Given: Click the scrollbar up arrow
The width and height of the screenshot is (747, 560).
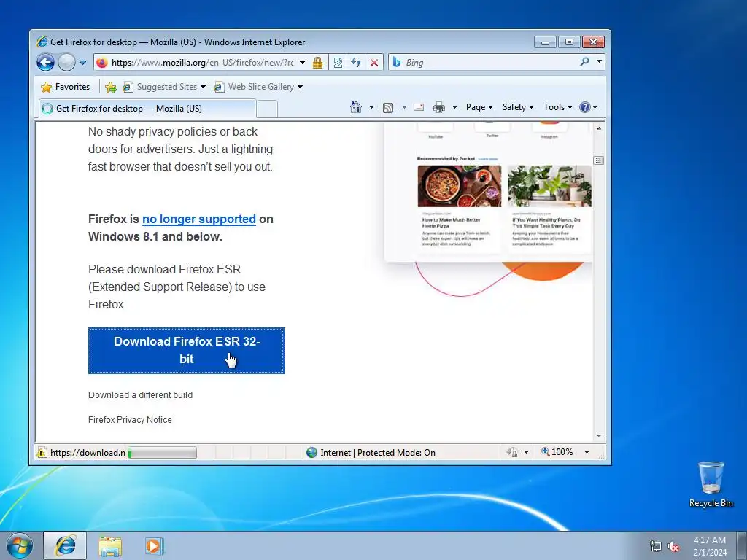Looking at the screenshot, I should click(x=599, y=128).
